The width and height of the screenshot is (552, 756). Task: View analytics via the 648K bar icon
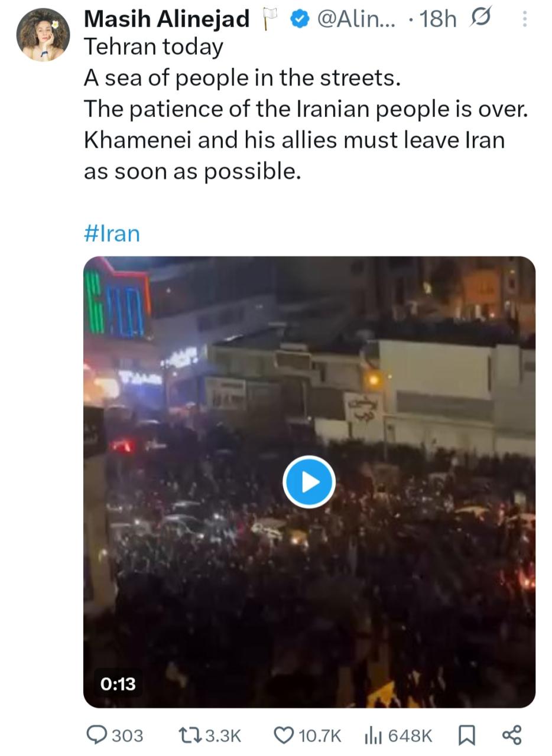(x=374, y=735)
